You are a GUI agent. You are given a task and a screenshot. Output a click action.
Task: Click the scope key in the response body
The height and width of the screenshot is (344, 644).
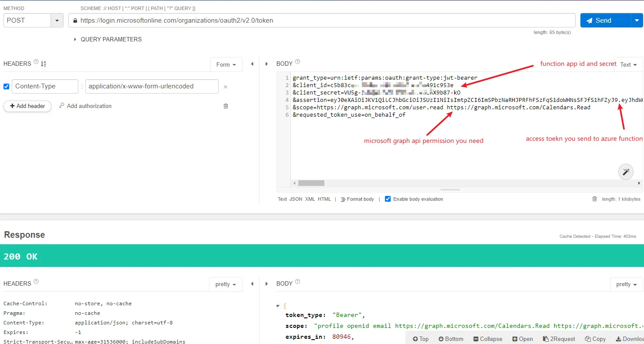pos(296,326)
